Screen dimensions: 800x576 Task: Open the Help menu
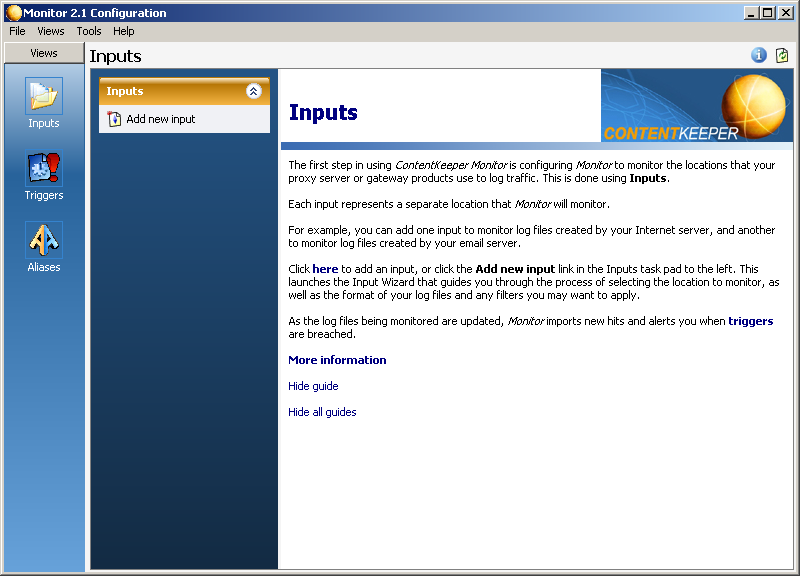click(123, 31)
